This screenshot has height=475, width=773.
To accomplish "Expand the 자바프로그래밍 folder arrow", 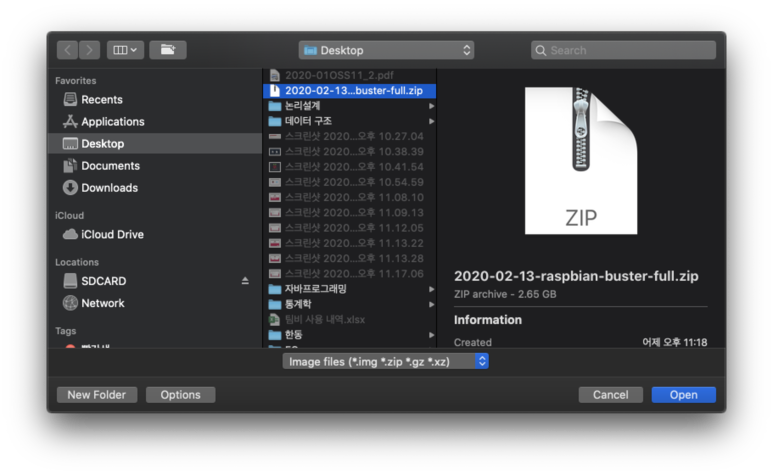I will (x=431, y=289).
